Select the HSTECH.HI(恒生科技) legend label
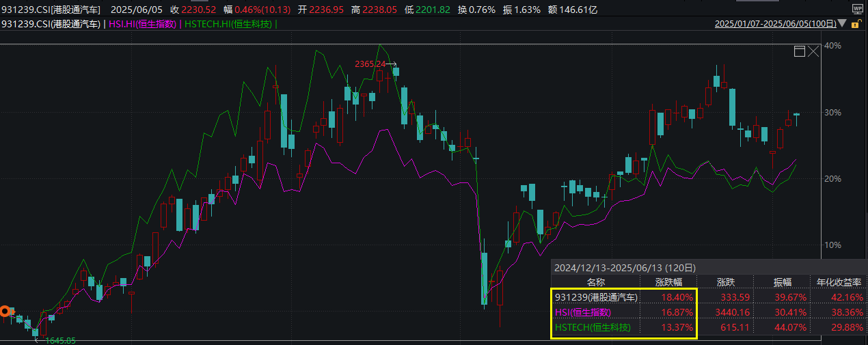This screenshot has height=345, width=868. 230,24
